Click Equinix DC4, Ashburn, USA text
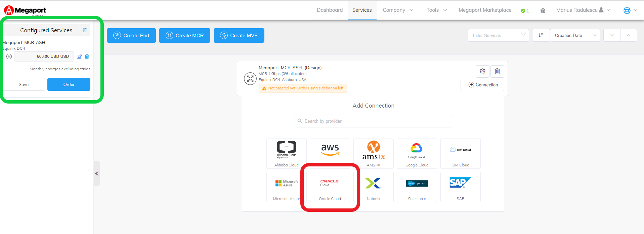 pyautogui.click(x=283, y=80)
